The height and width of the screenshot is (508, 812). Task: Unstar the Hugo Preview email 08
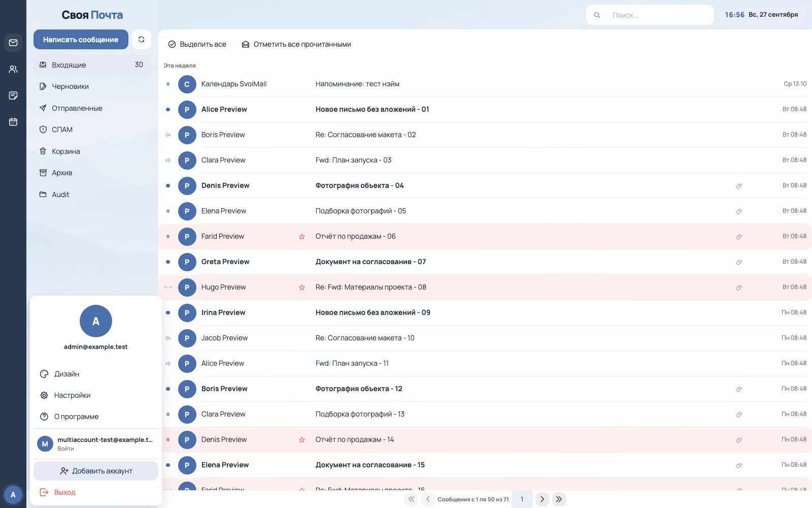tap(302, 288)
